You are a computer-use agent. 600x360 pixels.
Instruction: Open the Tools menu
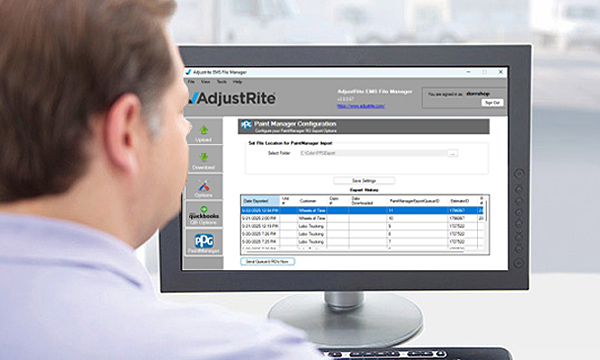(x=222, y=81)
